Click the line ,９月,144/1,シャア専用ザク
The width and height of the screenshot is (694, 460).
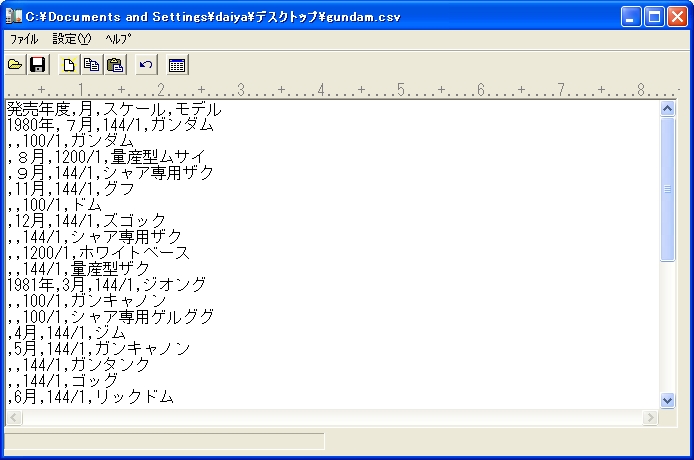point(110,173)
